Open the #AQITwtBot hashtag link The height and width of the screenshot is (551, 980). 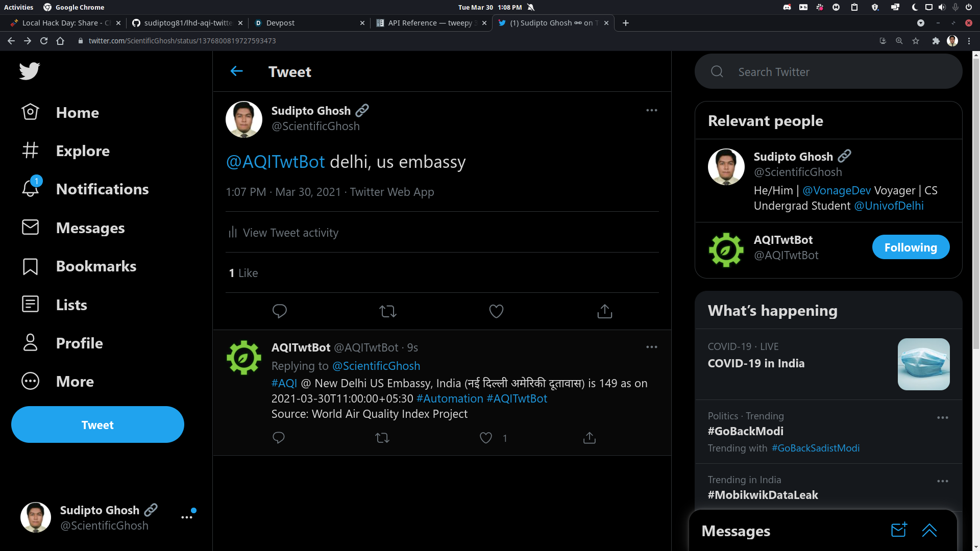click(517, 398)
